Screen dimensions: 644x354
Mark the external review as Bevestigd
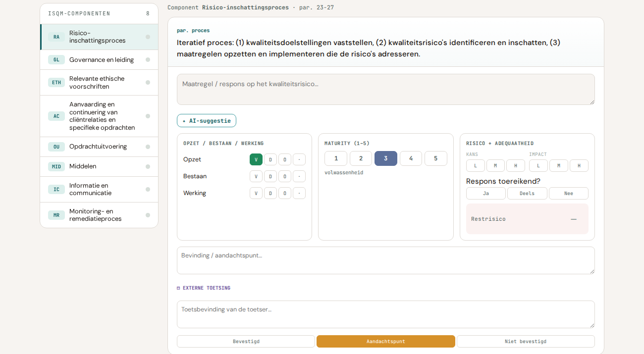click(246, 342)
